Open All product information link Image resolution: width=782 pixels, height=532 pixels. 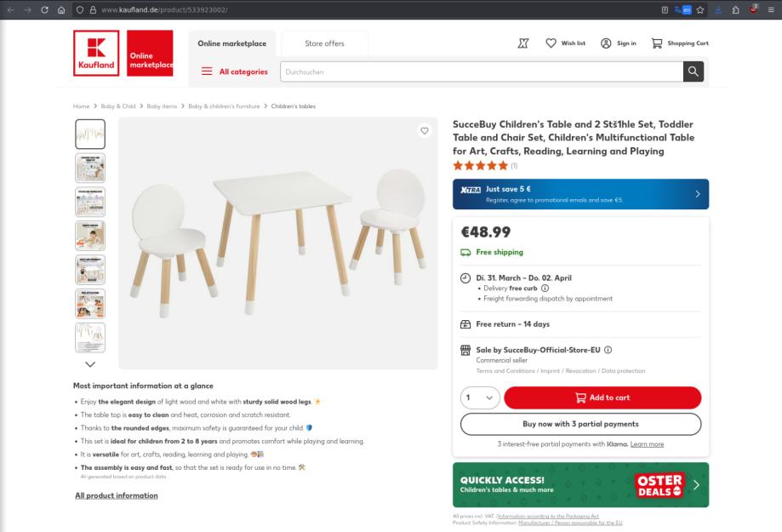point(116,495)
